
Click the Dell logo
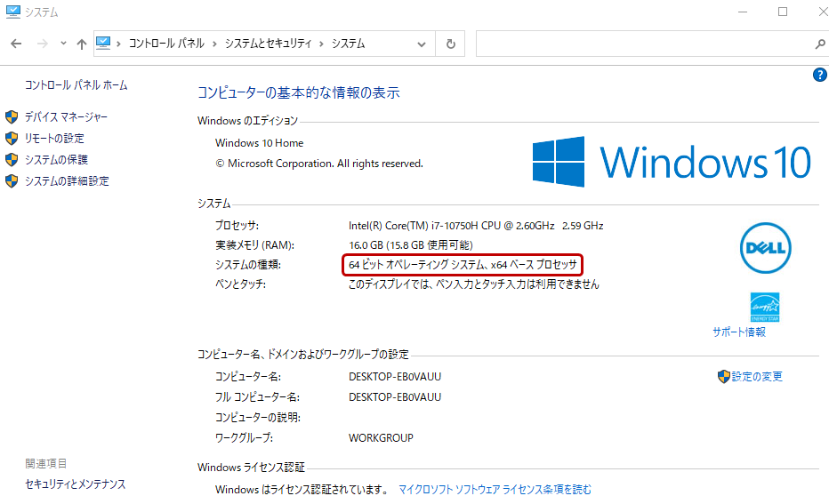pos(765,248)
